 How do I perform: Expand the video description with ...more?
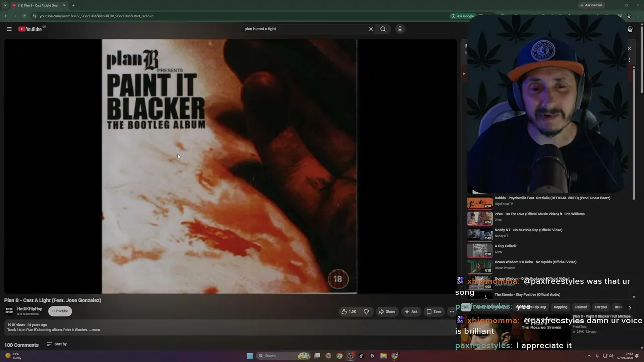(94, 330)
